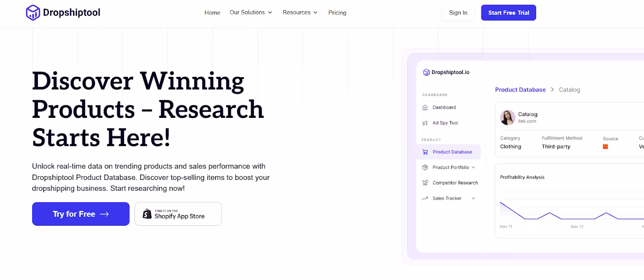Viewport: 644px width, 280px height.
Task: Click the Sales Tracker trend icon
Action: [x=425, y=198]
